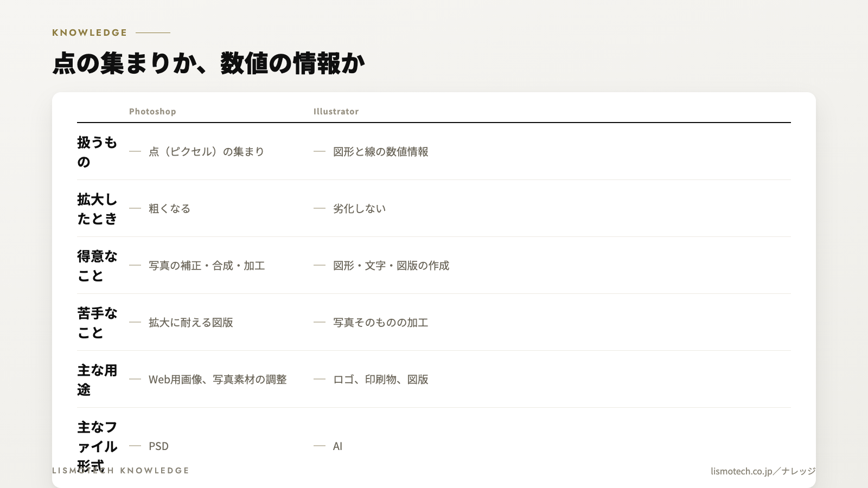
Task: Click the cell 写真の補正・合成・加工
Action: click(206, 266)
